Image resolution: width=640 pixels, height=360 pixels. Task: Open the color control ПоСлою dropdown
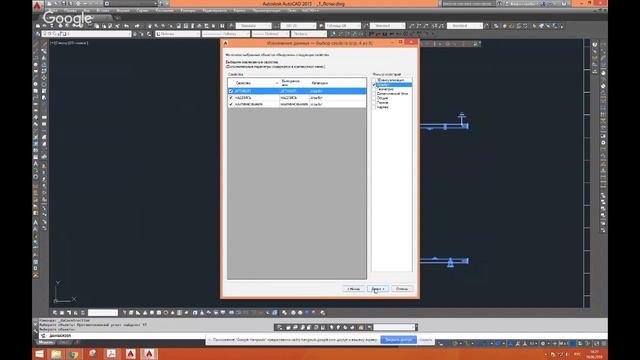[178, 34]
